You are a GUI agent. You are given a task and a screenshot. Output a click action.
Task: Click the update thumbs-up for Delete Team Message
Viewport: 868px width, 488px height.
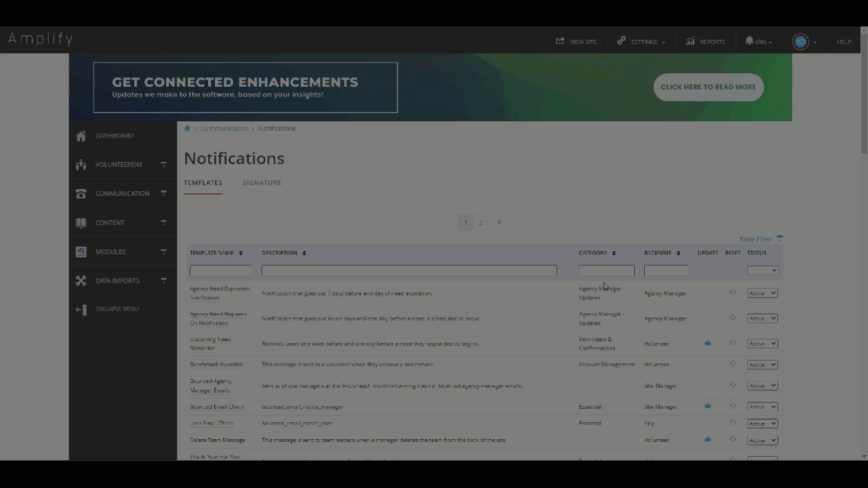point(707,440)
